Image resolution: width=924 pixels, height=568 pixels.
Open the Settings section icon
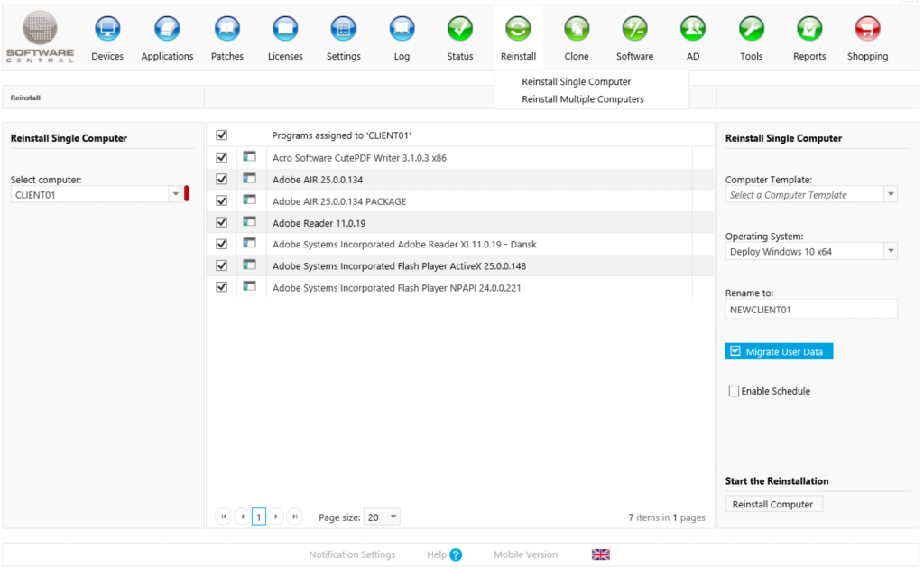pyautogui.click(x=343, y=28)
